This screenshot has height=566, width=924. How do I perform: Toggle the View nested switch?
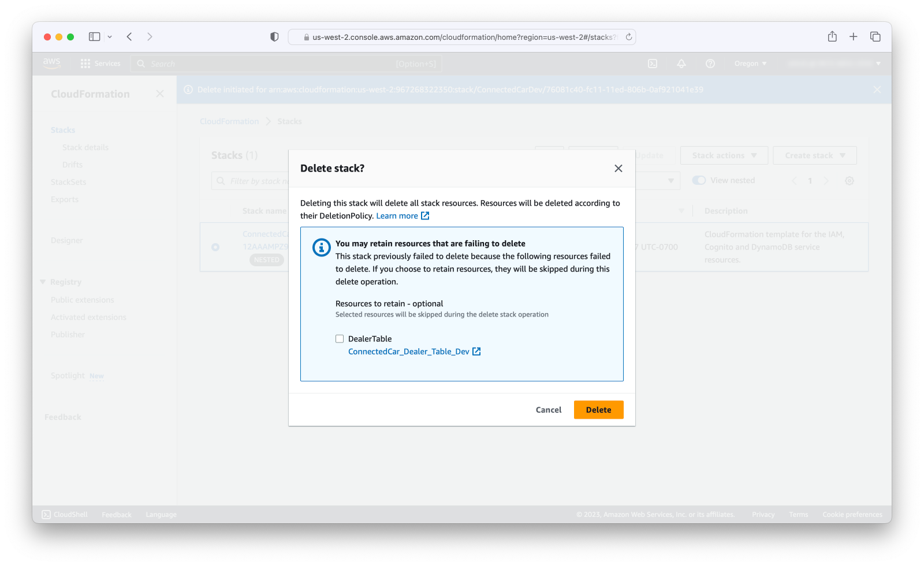(699, 180)
